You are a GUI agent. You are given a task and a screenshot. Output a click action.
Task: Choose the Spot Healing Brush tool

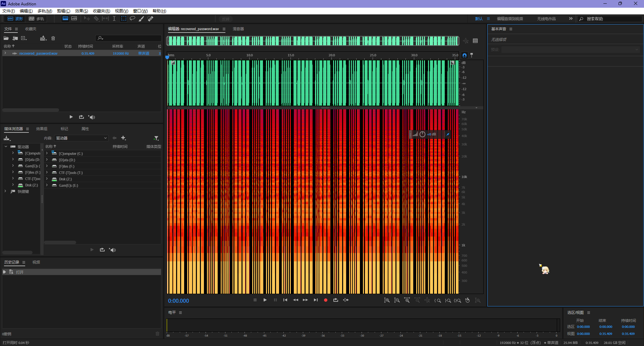tap(151, 19)
